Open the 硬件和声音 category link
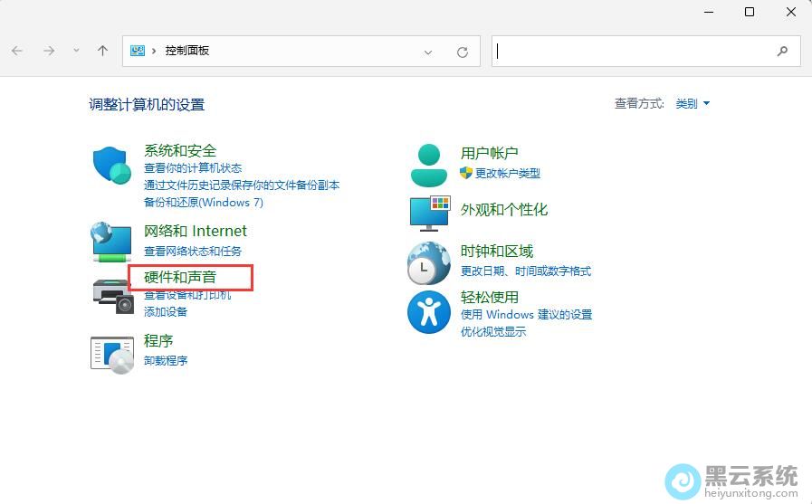Viewport: 812px width, 504px height. coord(180,277)
